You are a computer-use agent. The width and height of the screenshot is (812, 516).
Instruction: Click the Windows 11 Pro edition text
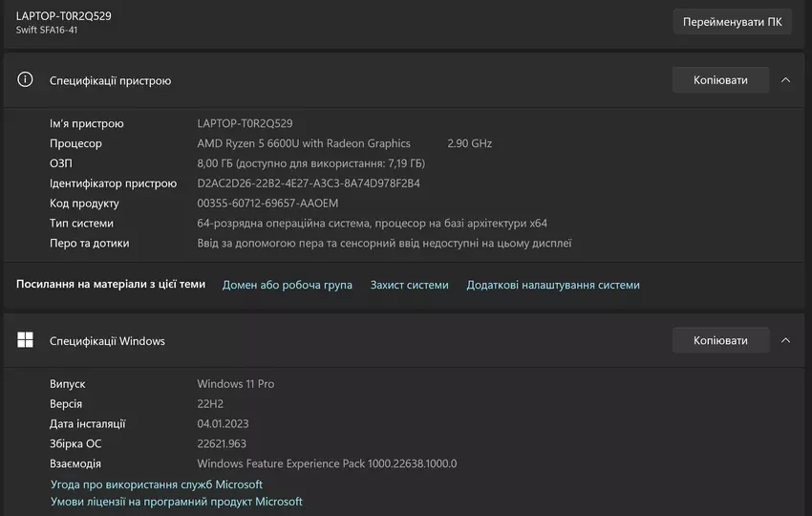click(x=235, y=384)
